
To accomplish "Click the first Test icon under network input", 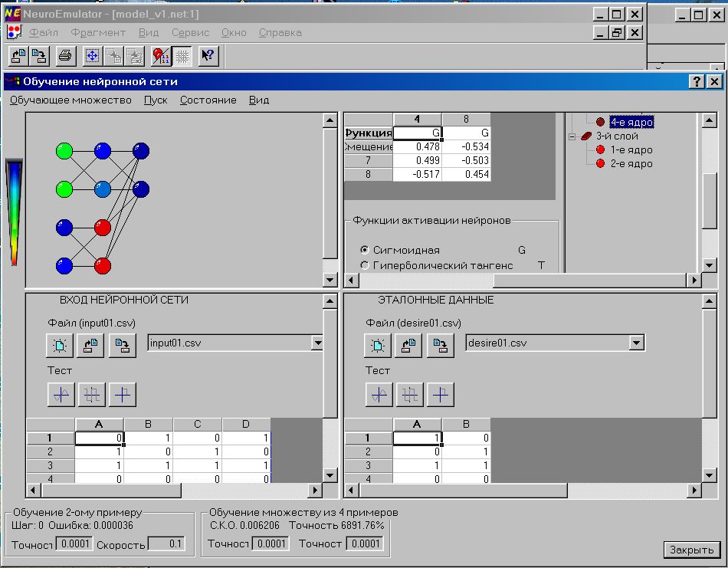I will point(60,395).
